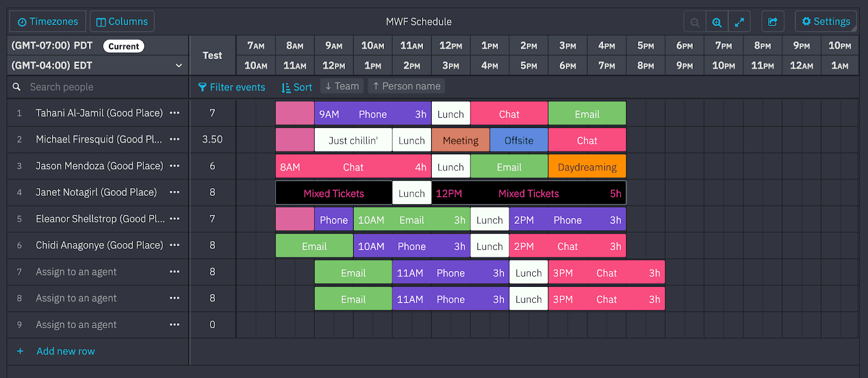Click the Search people field
868x378 pixels.
pos(98,87)
